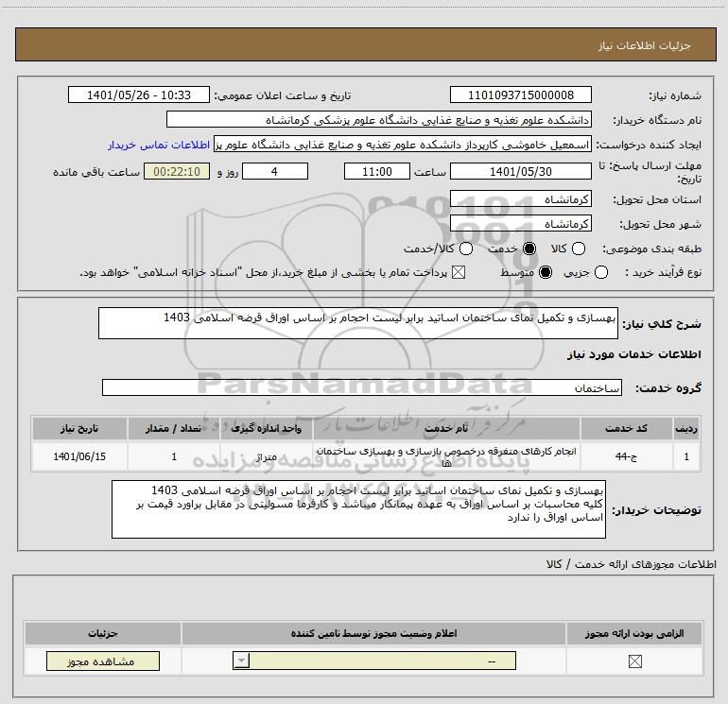Click the اعلام وضعیت مجوز column header
The width and height of the screenshot is (728, 704).
point(373,633)
